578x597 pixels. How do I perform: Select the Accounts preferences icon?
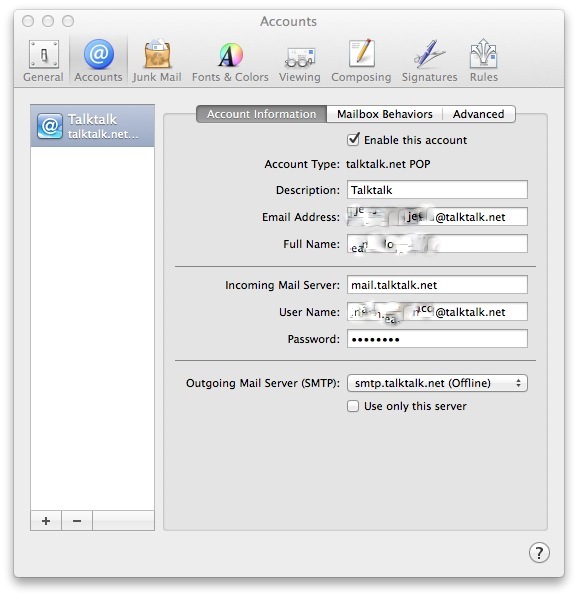[99, 61]
